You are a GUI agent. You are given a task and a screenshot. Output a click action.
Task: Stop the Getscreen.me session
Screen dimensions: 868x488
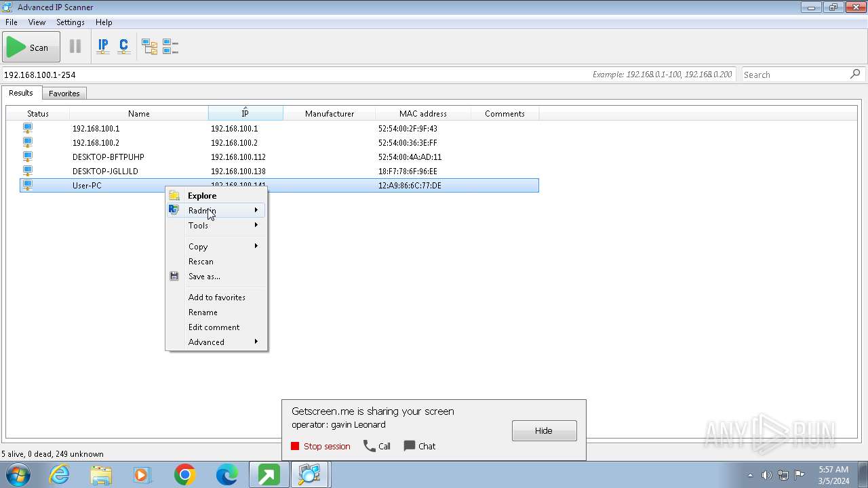pos(321,446)
